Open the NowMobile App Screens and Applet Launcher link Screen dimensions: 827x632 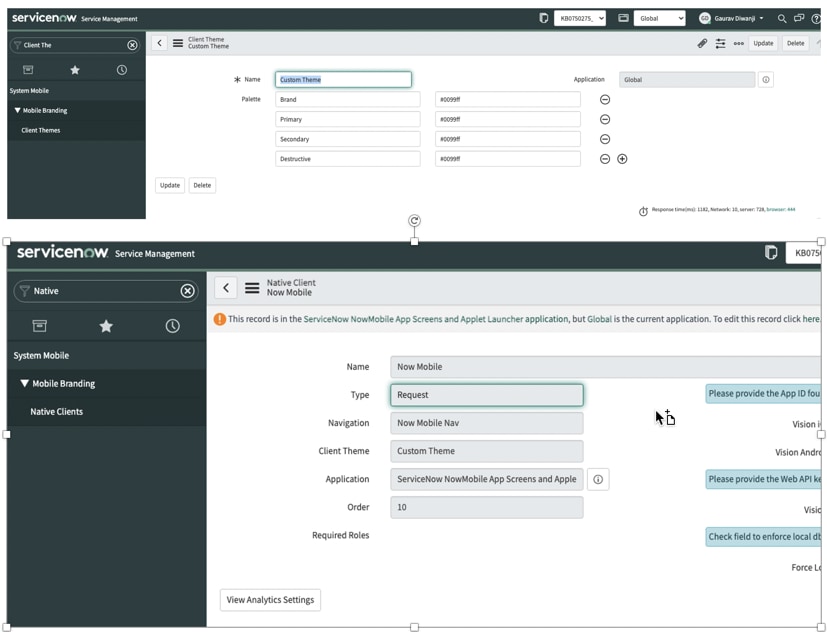tap(436, 319)
